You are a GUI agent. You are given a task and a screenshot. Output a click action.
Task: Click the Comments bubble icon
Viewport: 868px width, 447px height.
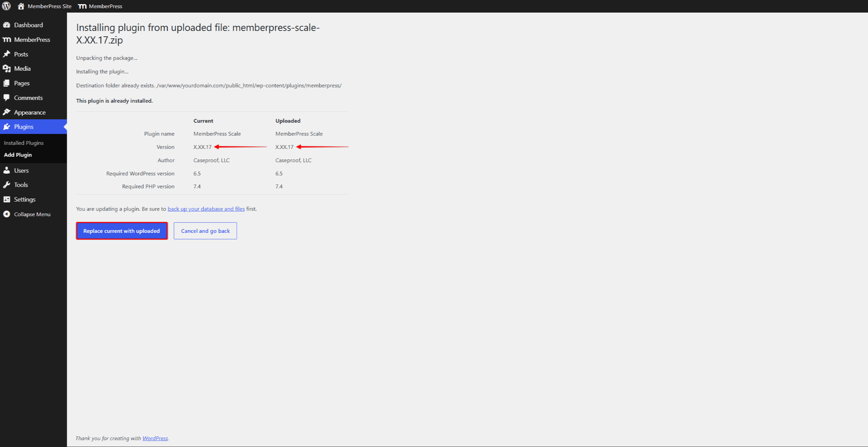coord(6,98)
